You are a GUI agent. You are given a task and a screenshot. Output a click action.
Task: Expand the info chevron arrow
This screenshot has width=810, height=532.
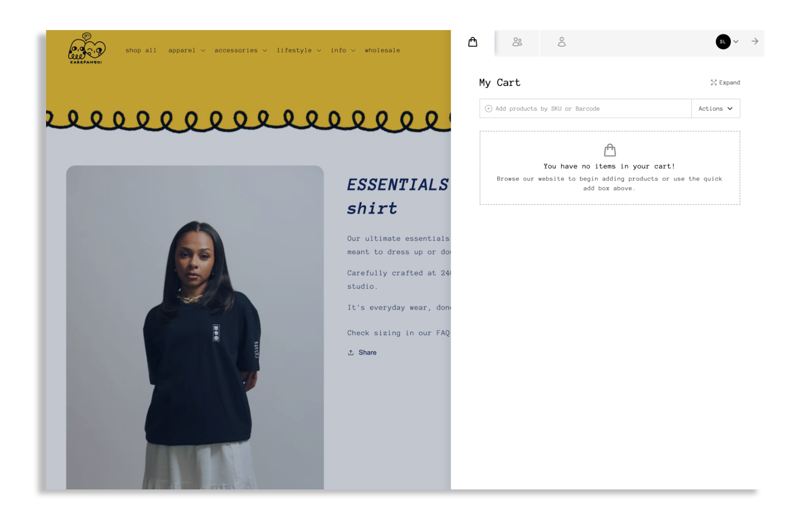(x=353, y=51)
